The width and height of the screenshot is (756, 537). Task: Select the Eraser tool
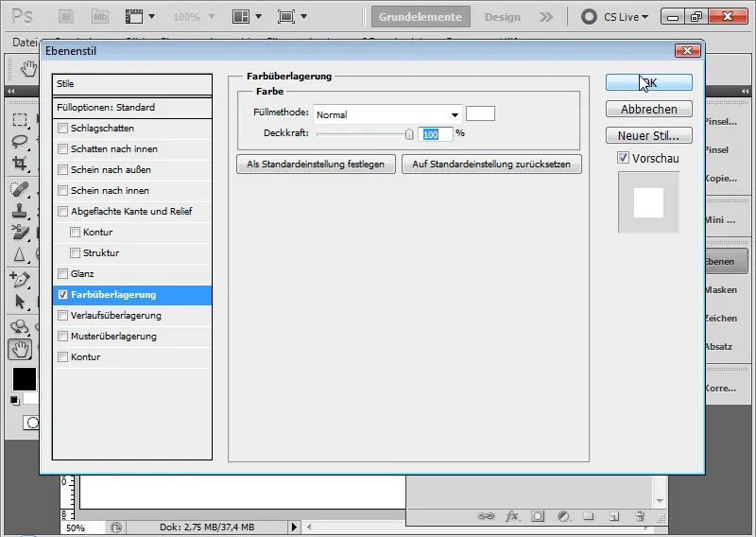20,232
